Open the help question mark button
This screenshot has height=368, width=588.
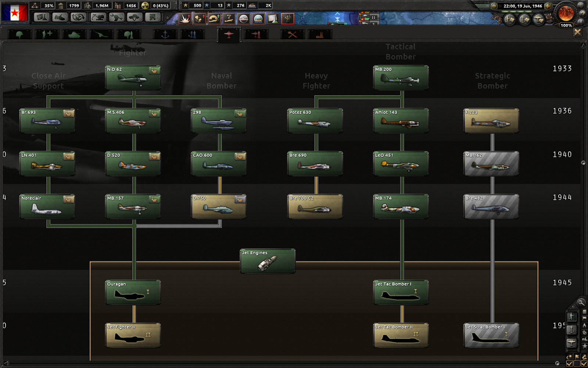point(583,14)
